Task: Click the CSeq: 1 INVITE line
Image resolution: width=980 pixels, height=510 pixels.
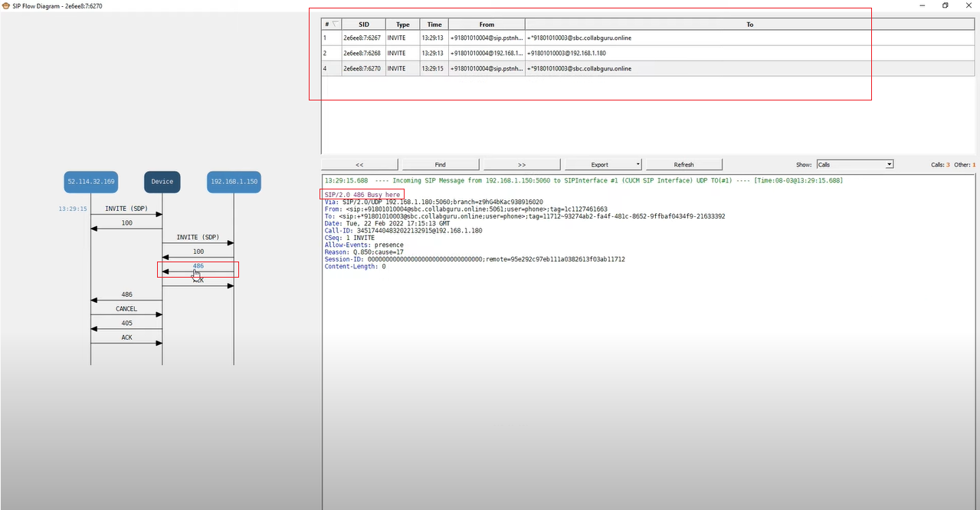Action: point(349,238)
